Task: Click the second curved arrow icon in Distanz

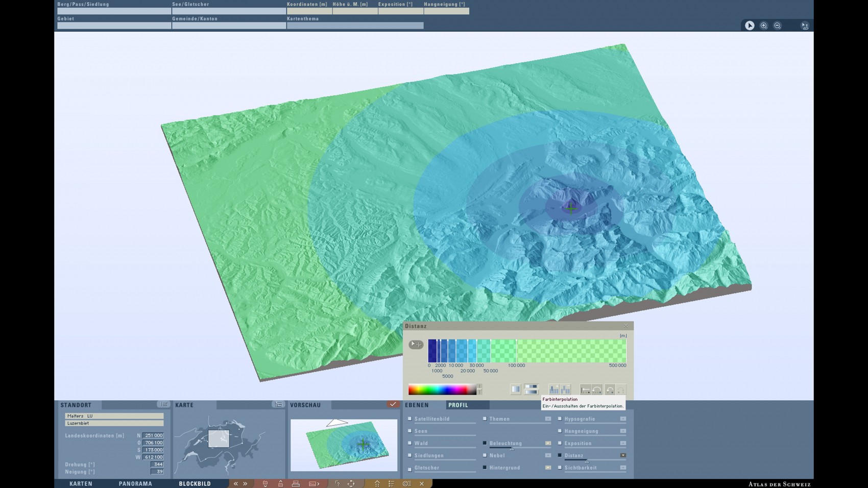Action: point(610,389)
